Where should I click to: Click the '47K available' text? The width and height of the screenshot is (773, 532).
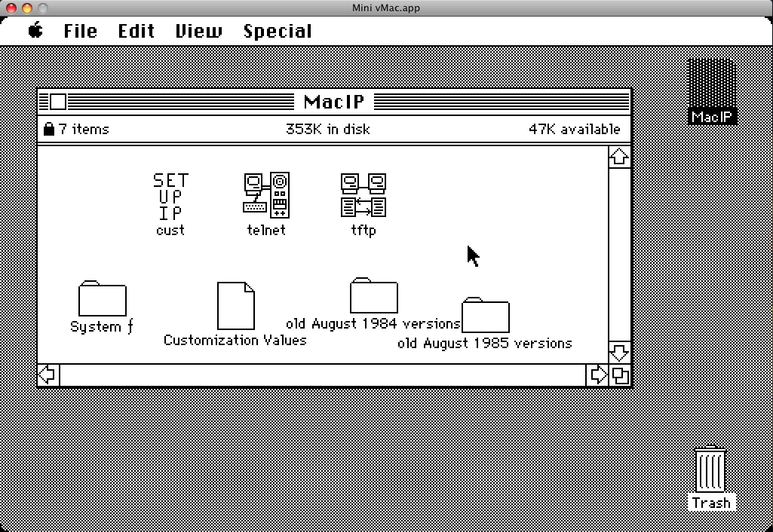click(575, 129)
